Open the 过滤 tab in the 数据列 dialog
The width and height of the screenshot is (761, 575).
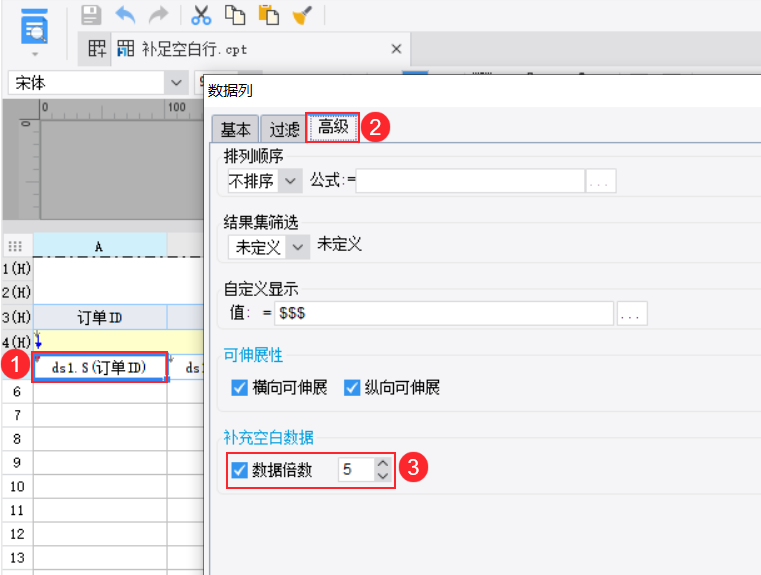coord(284,130)
